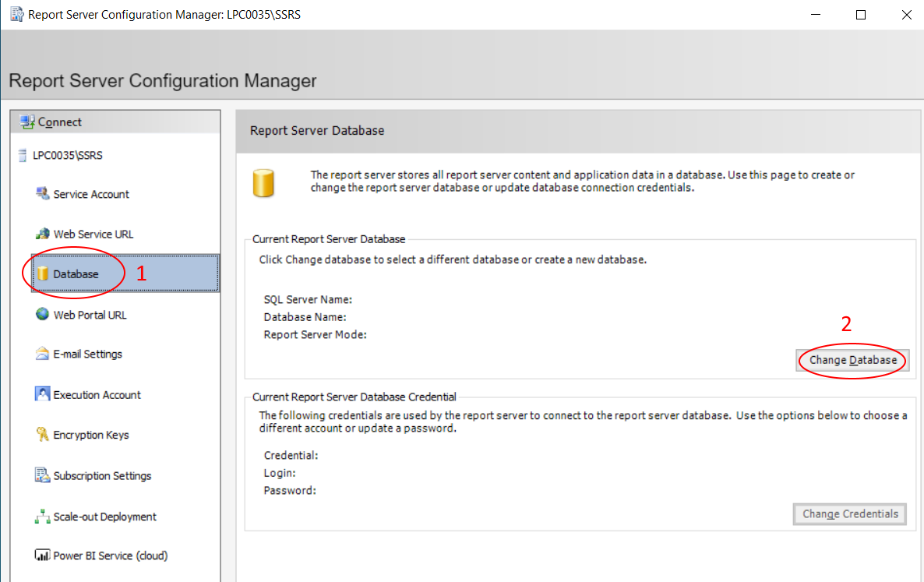Click the Web Service URL icon

pos(42,234)
